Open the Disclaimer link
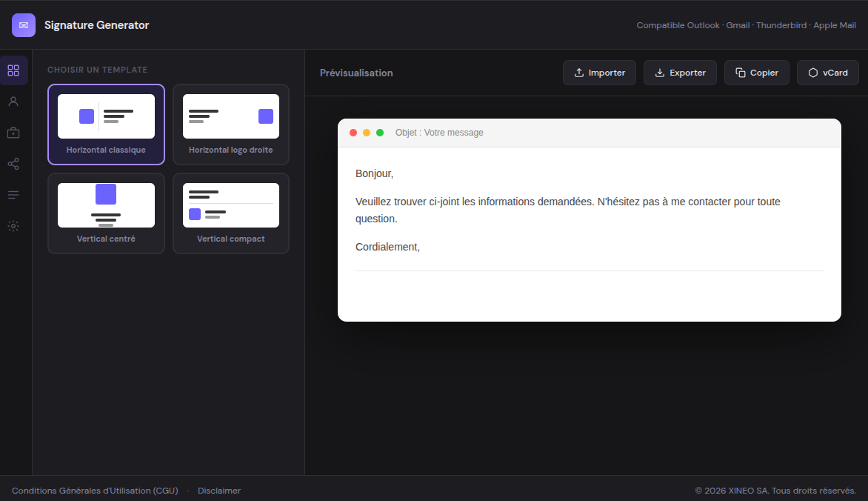 pyautogui.click(x=219, y=491)
